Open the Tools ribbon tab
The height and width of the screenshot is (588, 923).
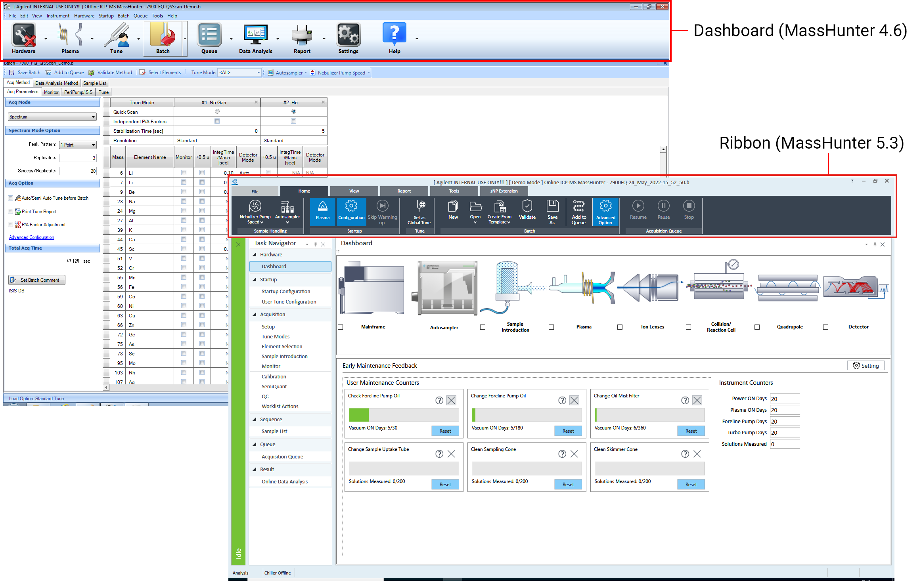[x=454, y=191]
